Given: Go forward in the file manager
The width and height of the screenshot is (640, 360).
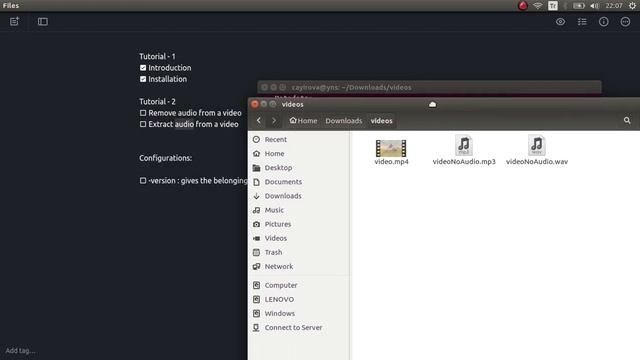Looking at the screenshot, I should (274, 120).
